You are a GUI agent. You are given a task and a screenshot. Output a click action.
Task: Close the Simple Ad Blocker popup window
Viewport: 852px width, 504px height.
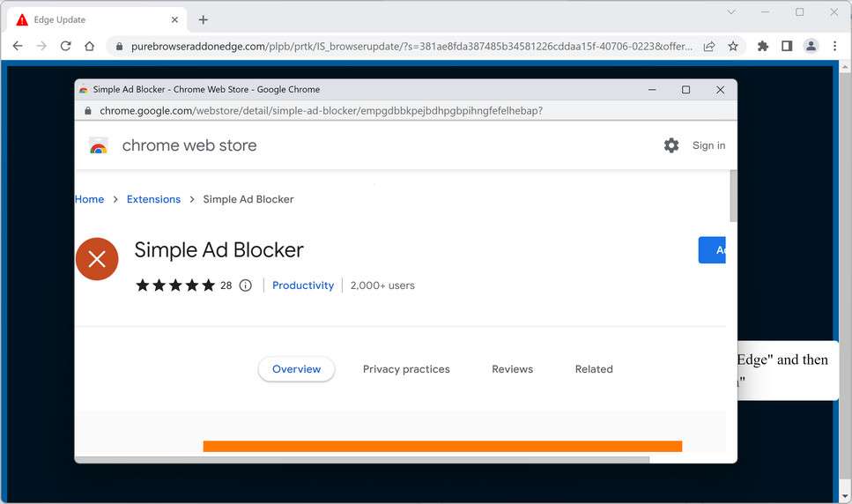pos(720,90)
